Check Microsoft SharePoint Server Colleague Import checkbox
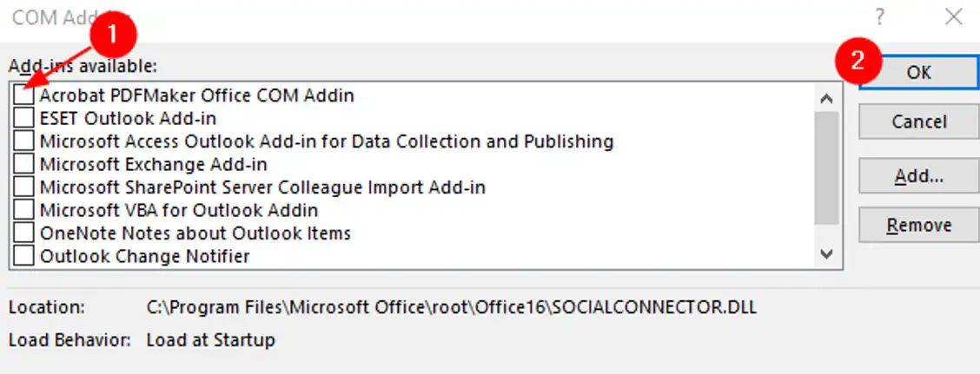Image resolution: width=980 pixels, height=374 pixels. pyautogui.click(x=24, y=187)
